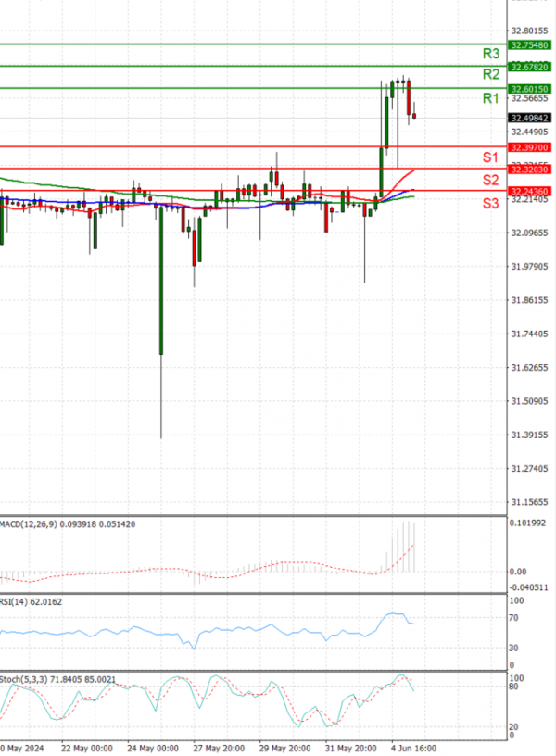Select the 32.67820 green price tag
The width and height of the screenshot is (556, 756).
[x=531, y=66]
